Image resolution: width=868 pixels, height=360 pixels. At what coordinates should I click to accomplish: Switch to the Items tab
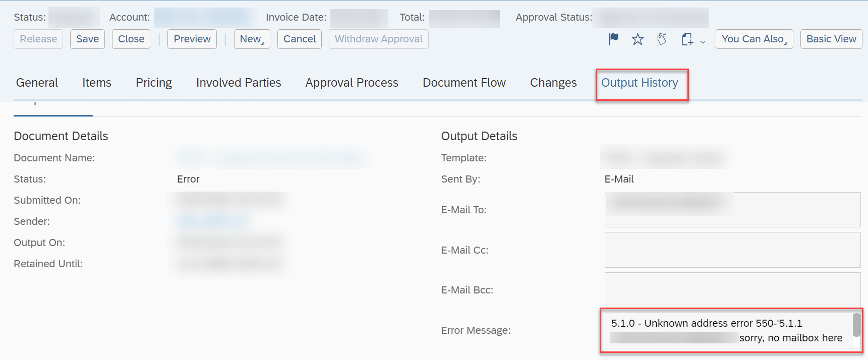97,83
